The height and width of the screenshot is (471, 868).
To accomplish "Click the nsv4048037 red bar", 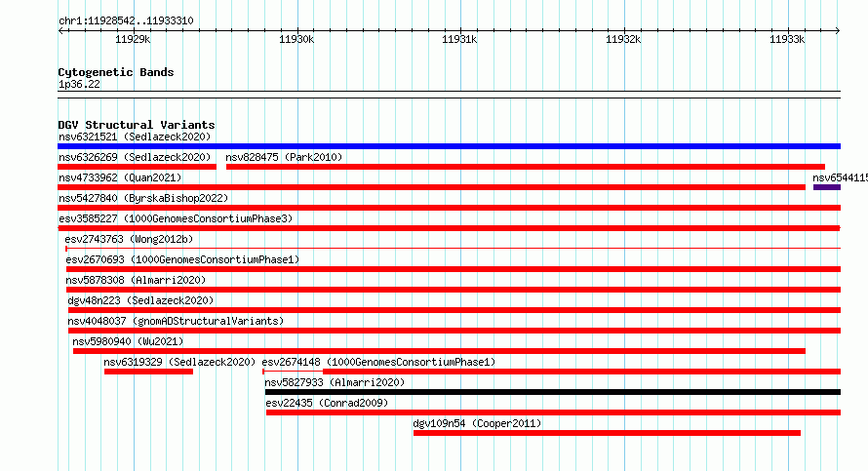I will [x=454, y=331].
